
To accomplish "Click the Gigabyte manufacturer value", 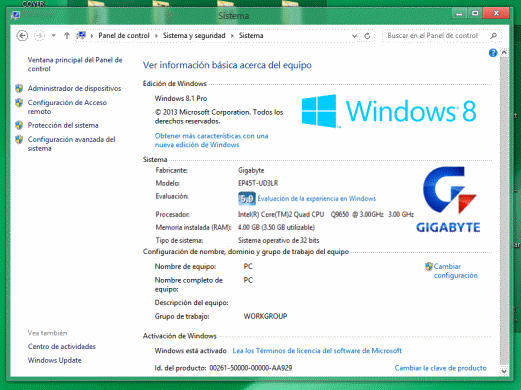I will (251, 170).
